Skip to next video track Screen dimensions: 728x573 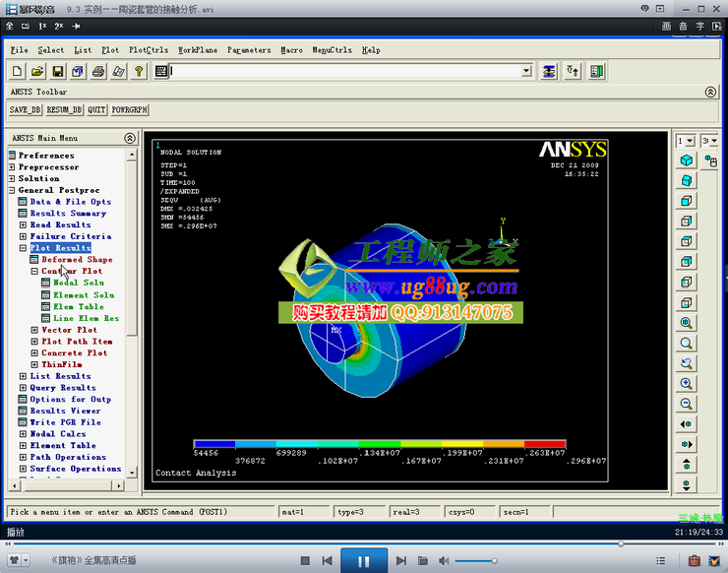pos(401,561)
